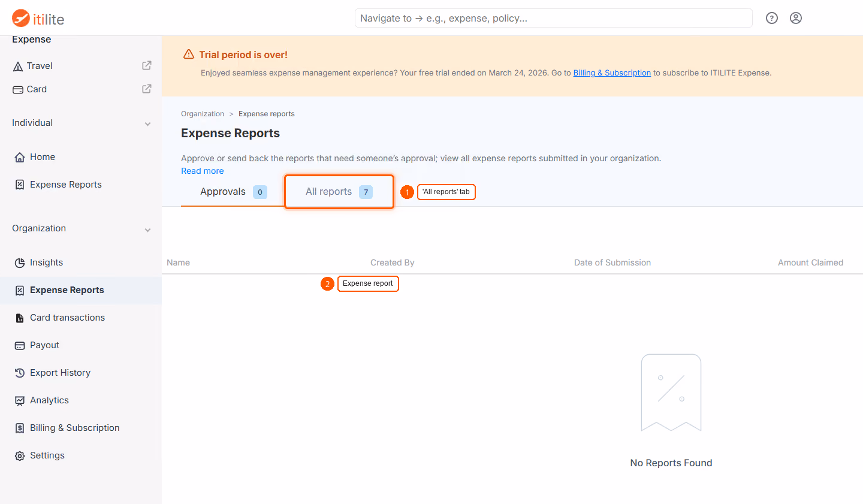Open the Billing & Subscription link in banner
863x504 pixels.
612,73
